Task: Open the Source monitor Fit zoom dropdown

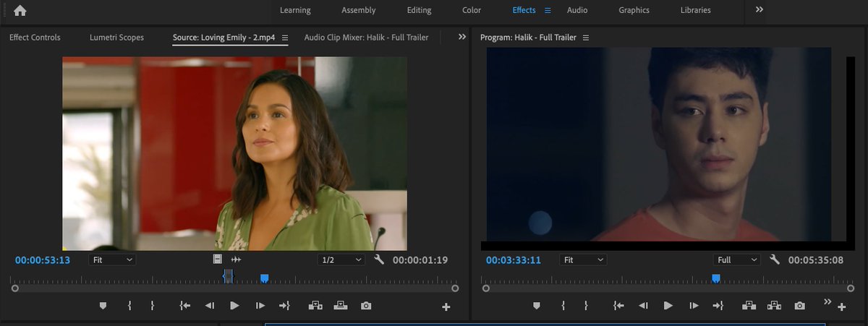Action: pyautogui.click(x=112, y=259)
